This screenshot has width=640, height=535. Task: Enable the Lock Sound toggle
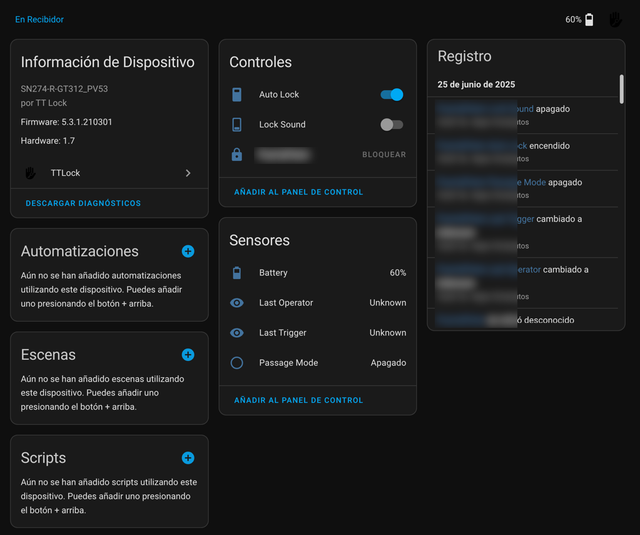click(392, 125)
